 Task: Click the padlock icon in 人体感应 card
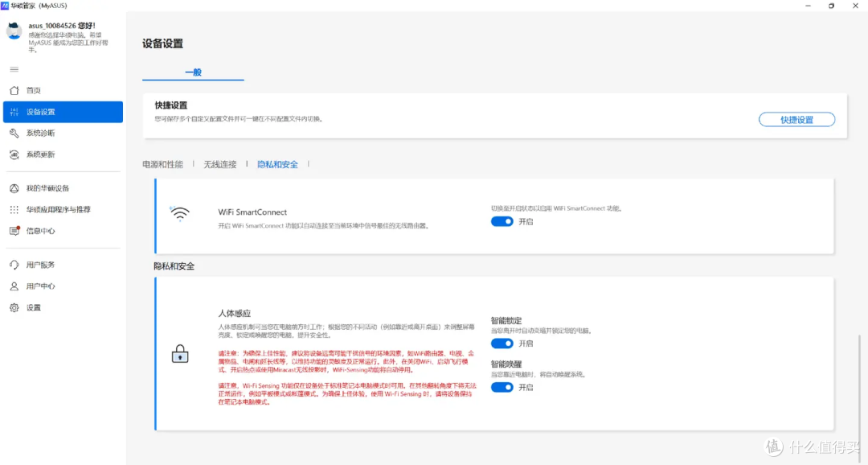(x=180, y=354)
